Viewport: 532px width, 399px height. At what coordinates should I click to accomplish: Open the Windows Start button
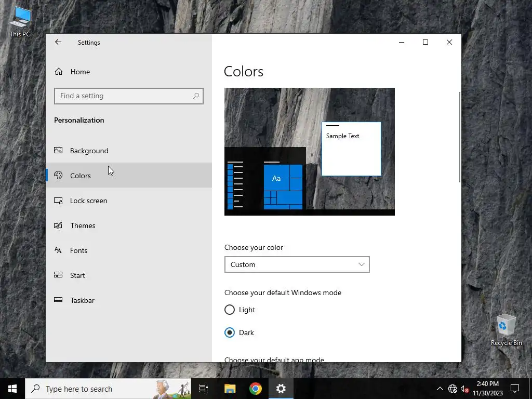12,389
